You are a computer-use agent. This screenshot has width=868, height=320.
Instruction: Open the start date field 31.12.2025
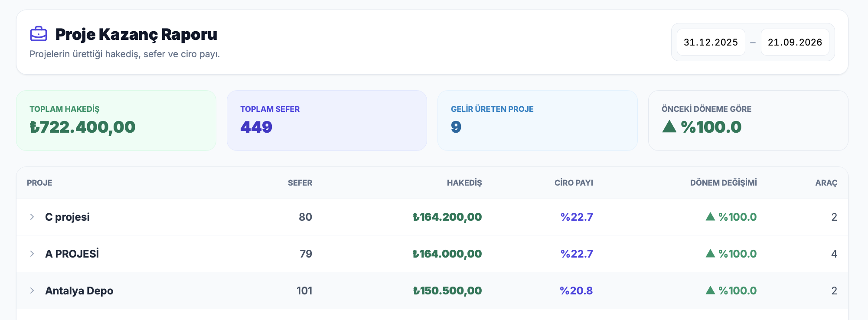(x=711, y=42)
